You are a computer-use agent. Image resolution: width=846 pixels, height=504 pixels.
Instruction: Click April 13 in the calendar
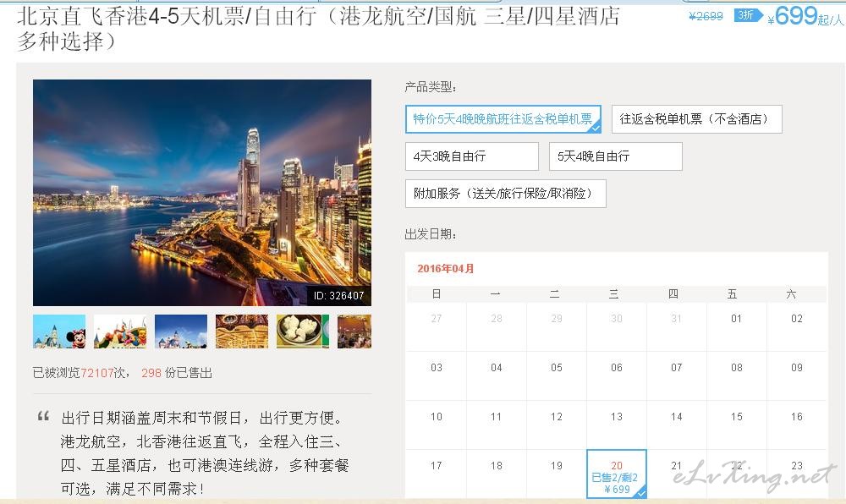pos(617,417)
